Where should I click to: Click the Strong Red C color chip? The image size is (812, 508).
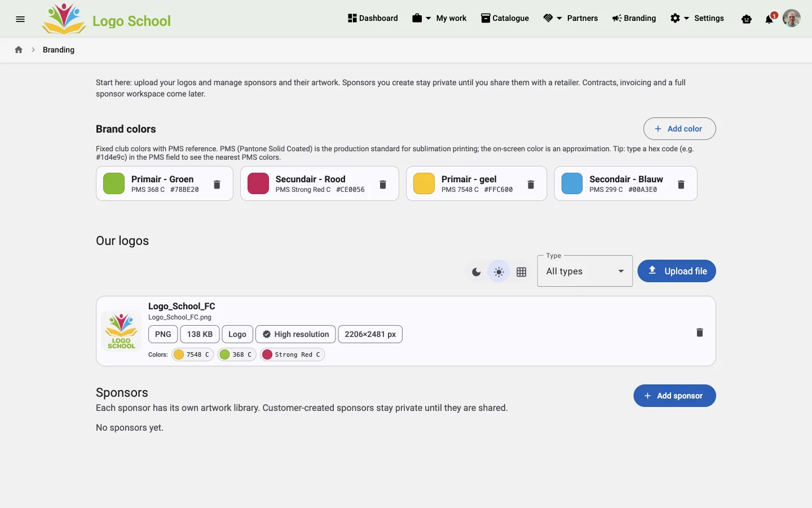pyautogui.click(x=292, y=354)
